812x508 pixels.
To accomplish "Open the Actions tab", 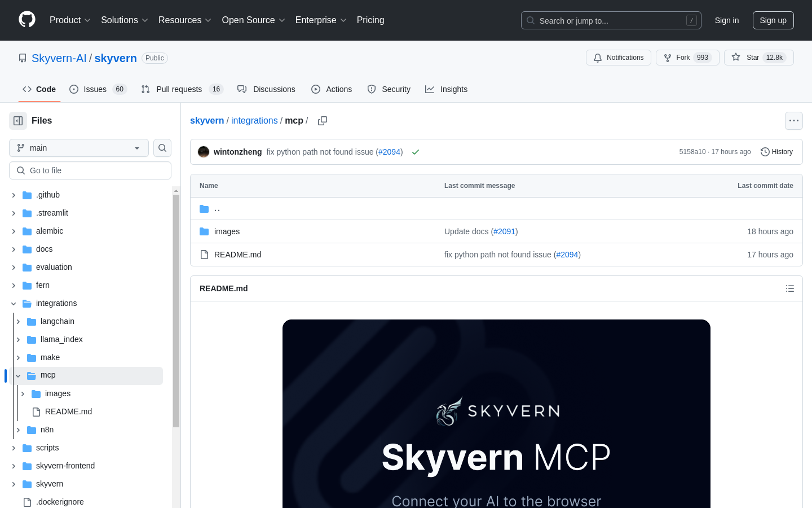I will pyautogui.click(x=332, y=89).
